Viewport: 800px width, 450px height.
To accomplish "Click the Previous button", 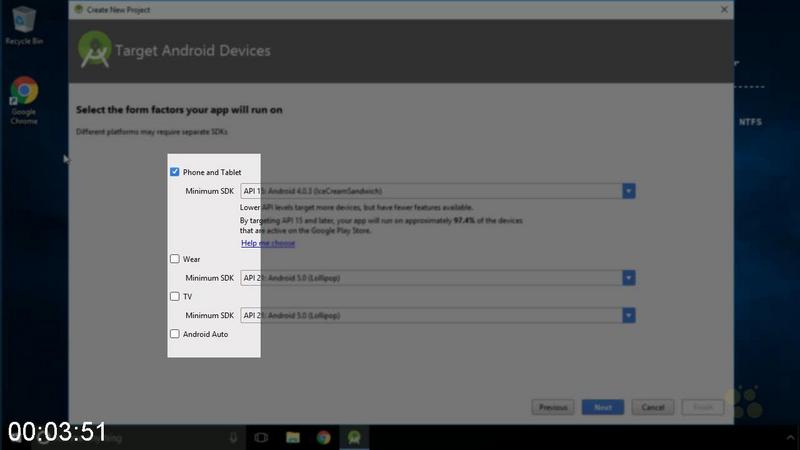I will [x=553, y=407].
